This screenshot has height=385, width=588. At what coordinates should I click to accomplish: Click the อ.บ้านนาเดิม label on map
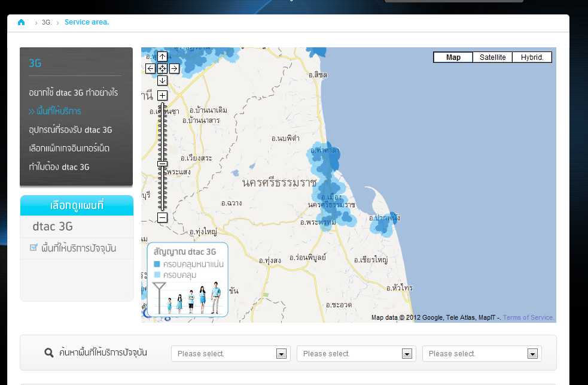[x=208, y=110]
